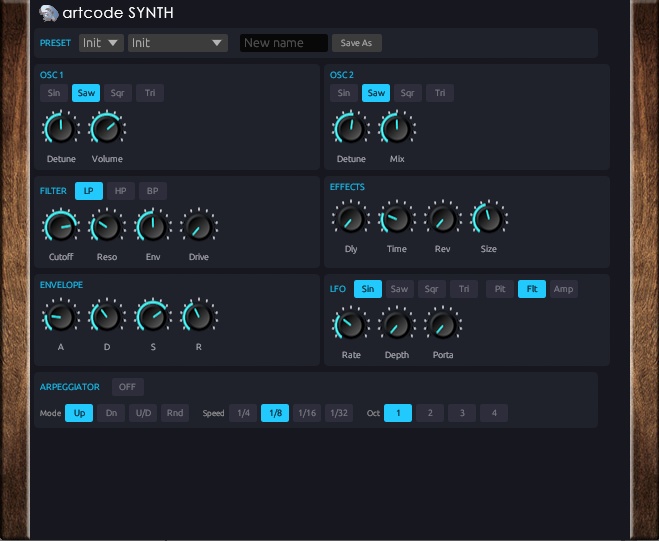Select Saw waveform for OSC 2

pos(376,93)
